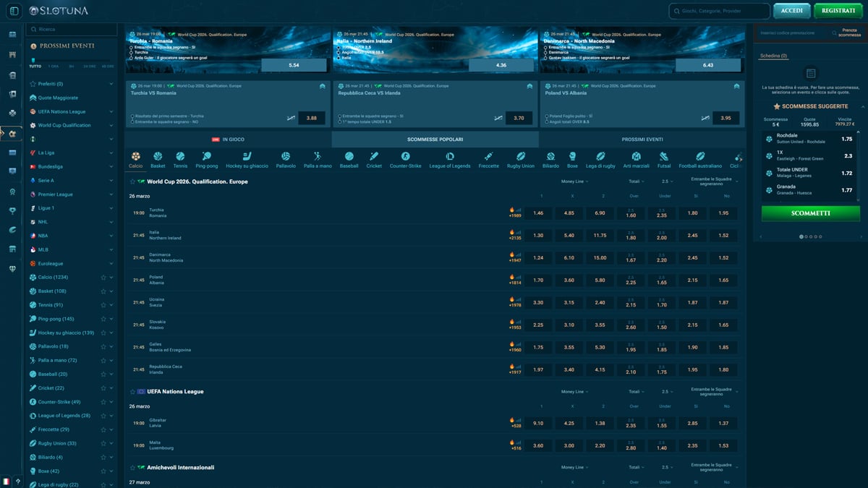
Task: Open Totali dropdown for World Cup 2026
Action: pyautogui.click(x=636, y=181)
